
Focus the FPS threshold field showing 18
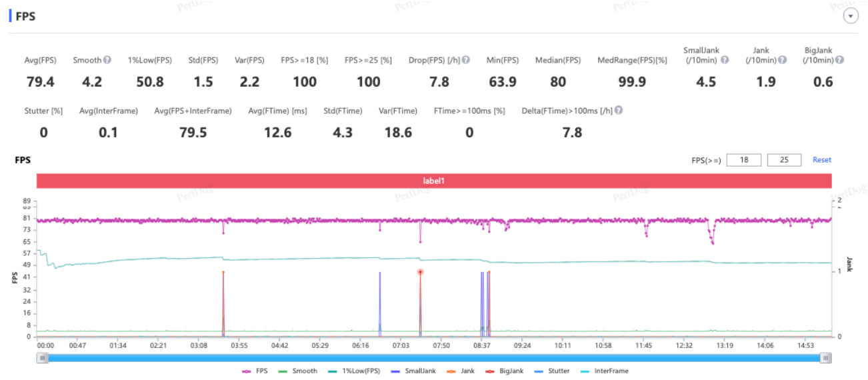coord(744,160)
